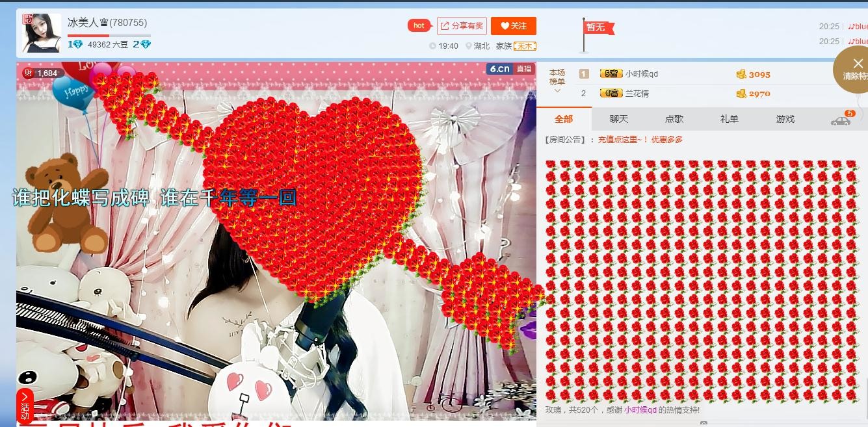Click the level 1 diamond icon

[x=75, y=45]
